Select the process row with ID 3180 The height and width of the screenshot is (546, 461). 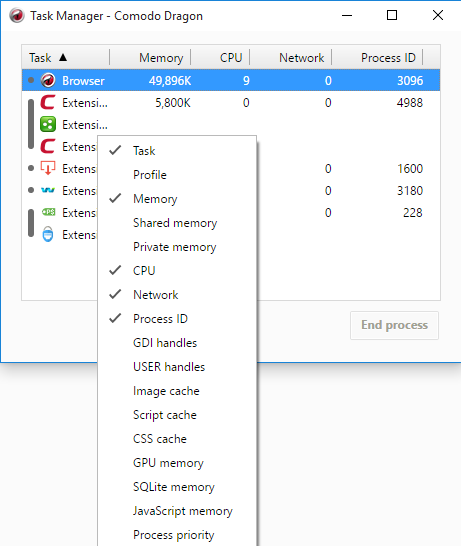[x=231, y=190]
